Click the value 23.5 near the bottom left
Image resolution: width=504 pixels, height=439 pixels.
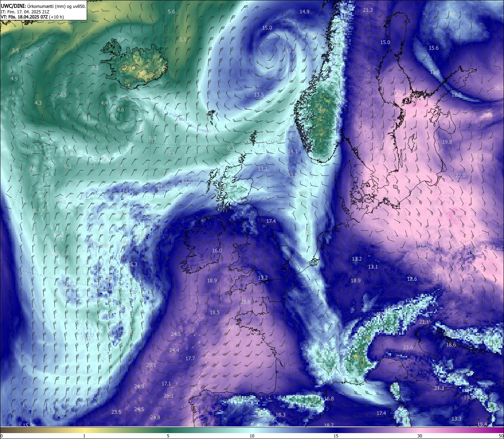click(116, 412)
